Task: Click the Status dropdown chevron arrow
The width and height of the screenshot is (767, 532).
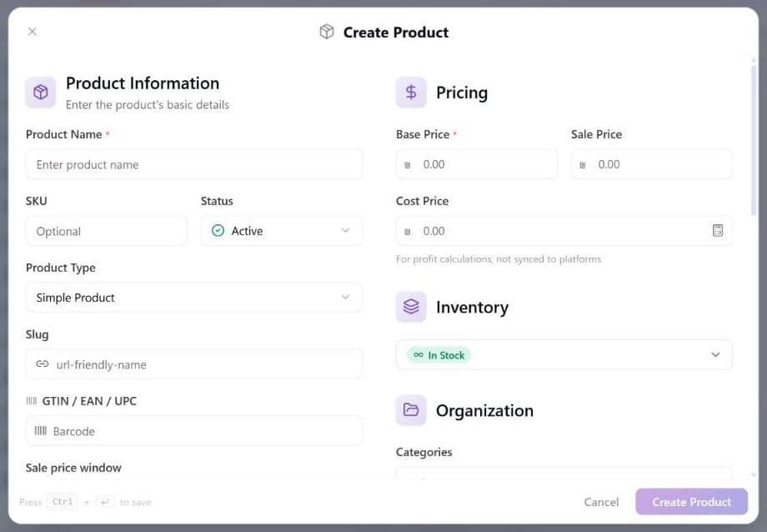Action: coord(345,230)
